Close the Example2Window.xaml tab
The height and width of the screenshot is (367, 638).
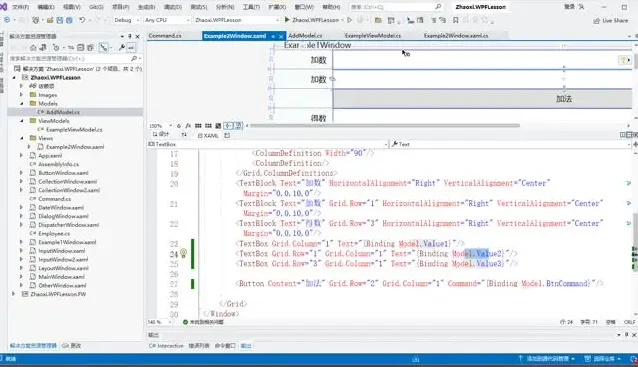pos(281,36)
